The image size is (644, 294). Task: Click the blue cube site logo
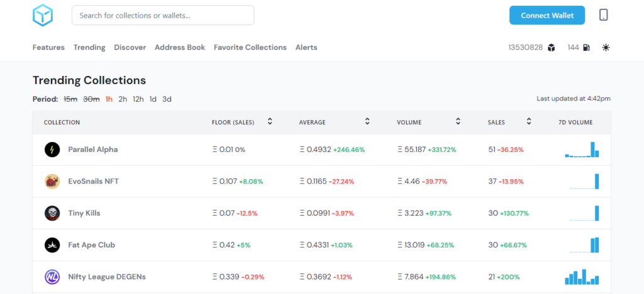[x=43, y=16]
